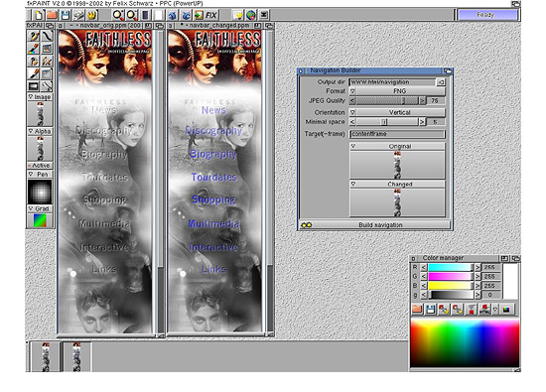The image size is (546, 392).
Task: Click the first magnifier zoom icon
Action: (118, 15)
